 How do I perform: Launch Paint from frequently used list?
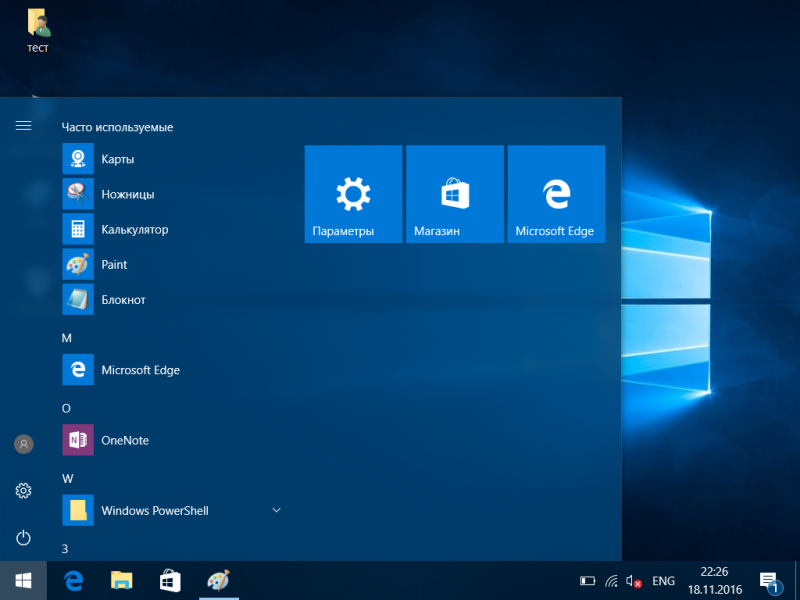point(78,264)
